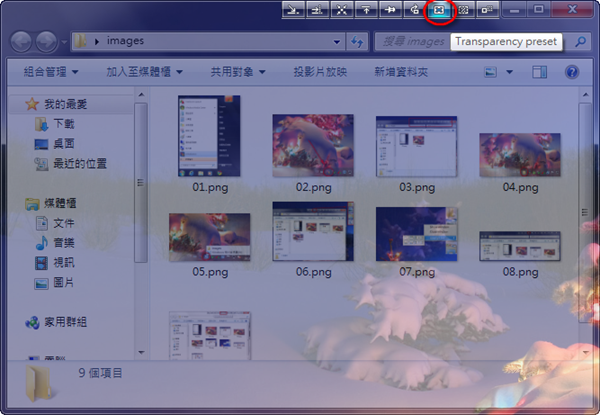Click the curved-arrow title bar button

pyautogui.click(x=415, y=10)
